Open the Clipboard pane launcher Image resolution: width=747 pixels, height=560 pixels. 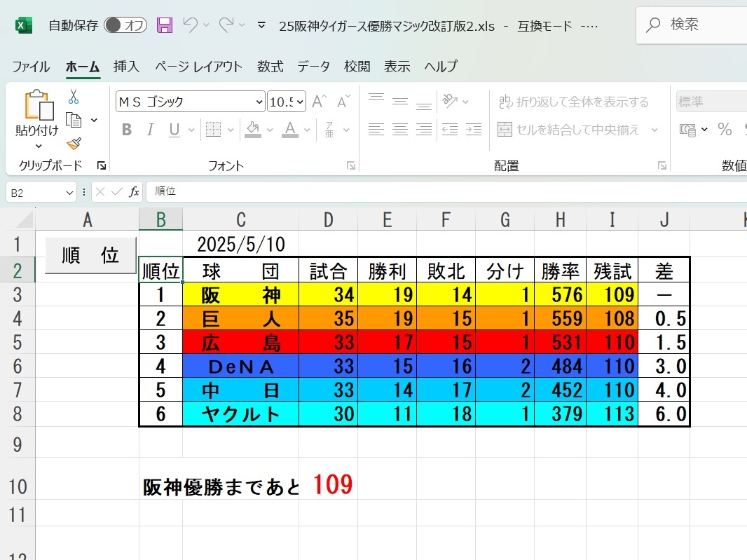[102, 165]
